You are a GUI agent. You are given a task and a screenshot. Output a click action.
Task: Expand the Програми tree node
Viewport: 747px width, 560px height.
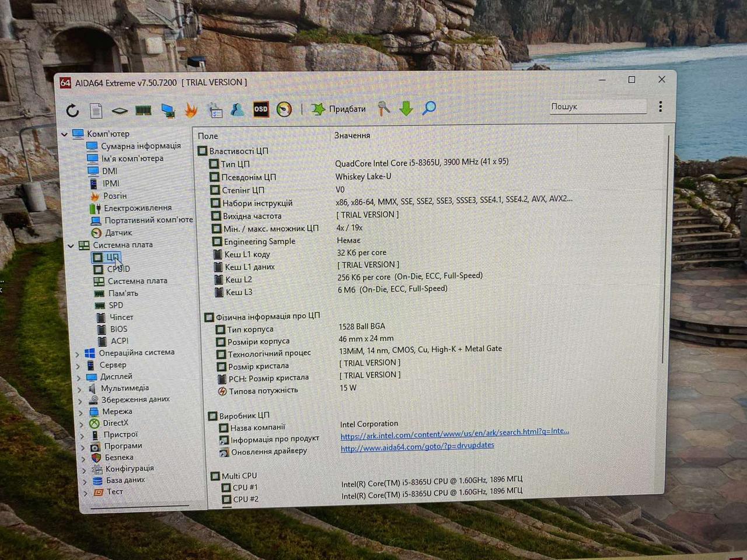pyautogui.click(x=83, y=447)
